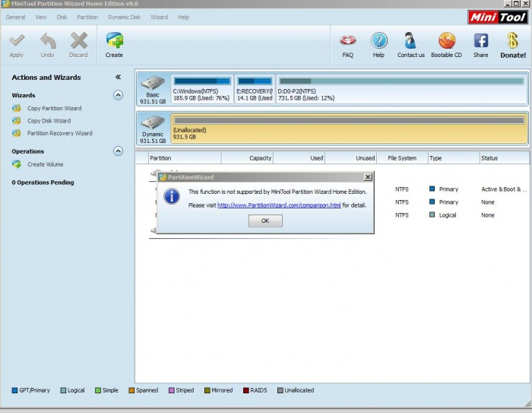Viewport: 532px width, 413px height.
Task: Select the Basic 931.51 GB disk icon
Action: pyautogui.click(x=153, y=83)
